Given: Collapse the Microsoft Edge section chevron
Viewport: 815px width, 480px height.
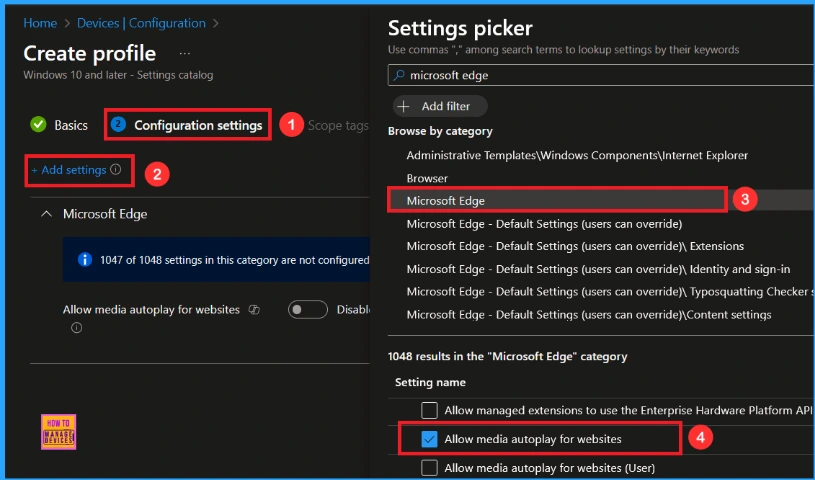Looking at the screenshot, I should point(46,214).
